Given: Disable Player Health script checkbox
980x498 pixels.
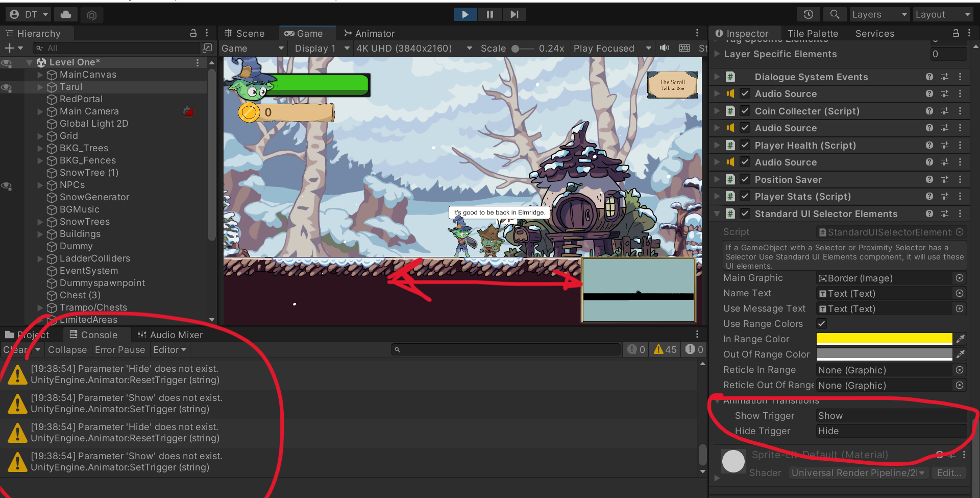Looking at the screenshot, I should (745, 145).
